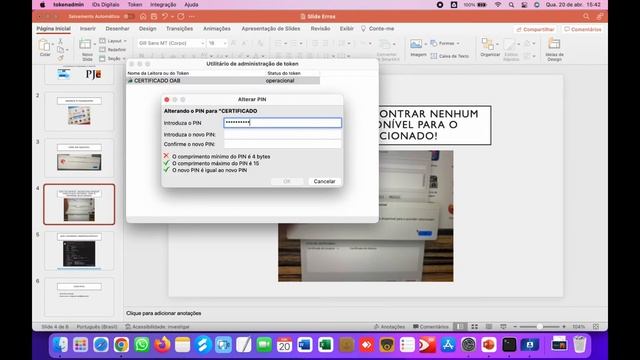Open the Animações ribbon tab
This screenshot has width=640, height=360.
pyautogui.click(x=217, y=29)
